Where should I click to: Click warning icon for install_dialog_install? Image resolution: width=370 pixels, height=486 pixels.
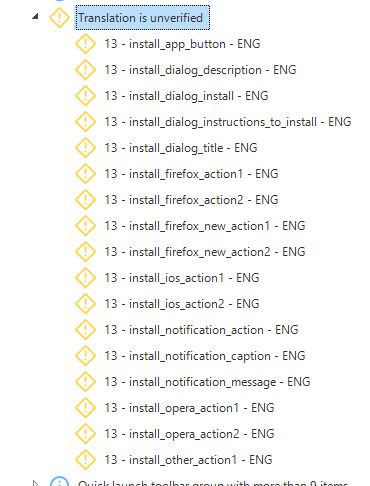pyautogui.click(x=85, y=96)
